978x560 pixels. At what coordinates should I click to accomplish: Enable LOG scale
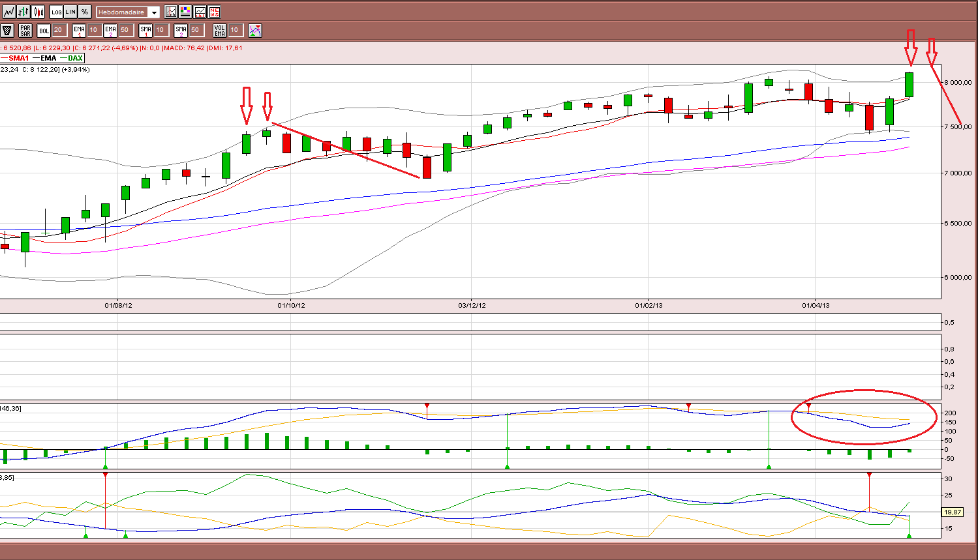click(56, 12)
